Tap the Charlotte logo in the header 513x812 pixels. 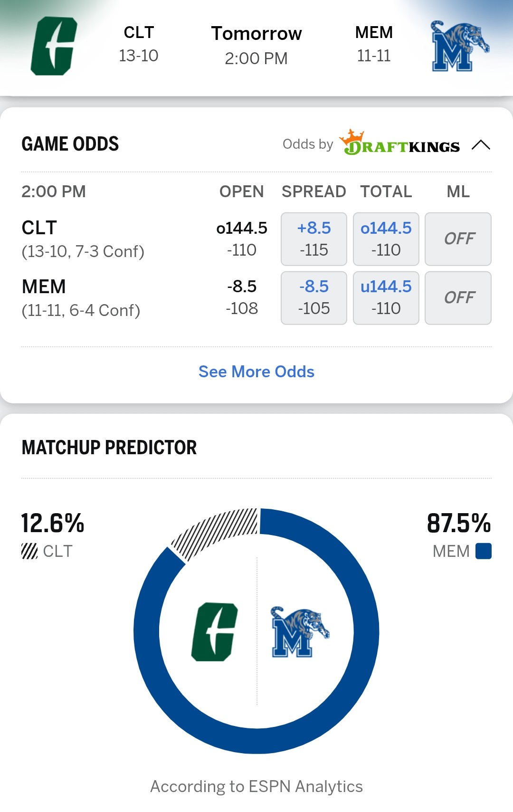click(x=54, y=46)
